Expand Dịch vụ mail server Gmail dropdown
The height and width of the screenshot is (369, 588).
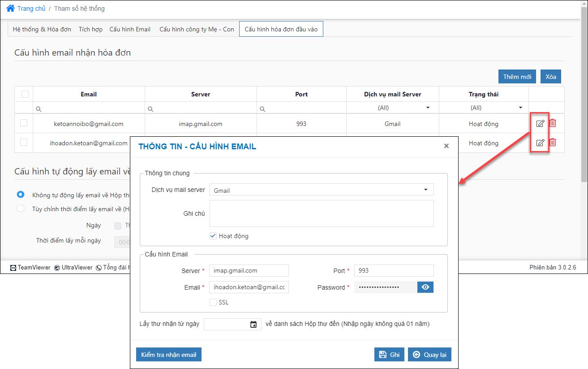[x=322, y=190]
